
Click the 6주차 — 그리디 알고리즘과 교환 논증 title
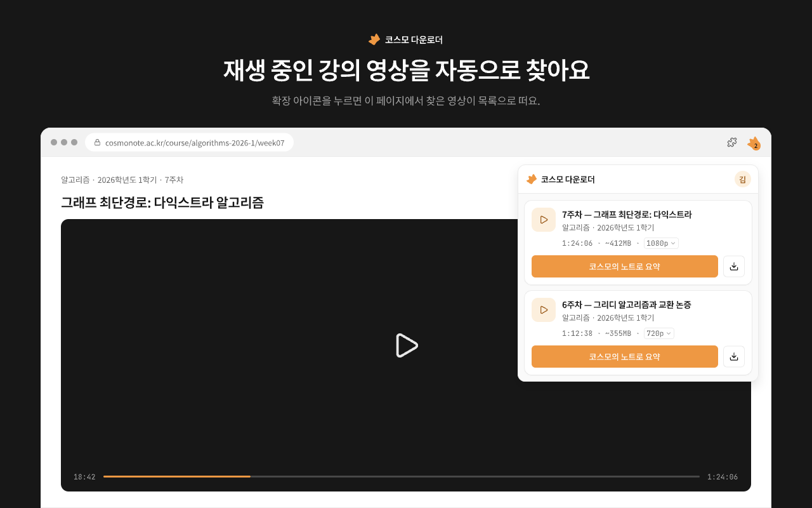[627, 305]
